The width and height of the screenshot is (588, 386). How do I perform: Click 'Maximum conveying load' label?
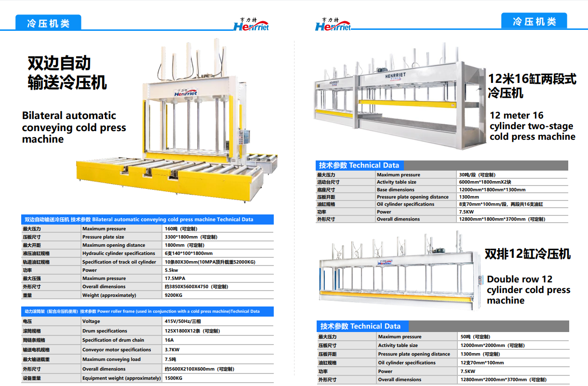111,359
